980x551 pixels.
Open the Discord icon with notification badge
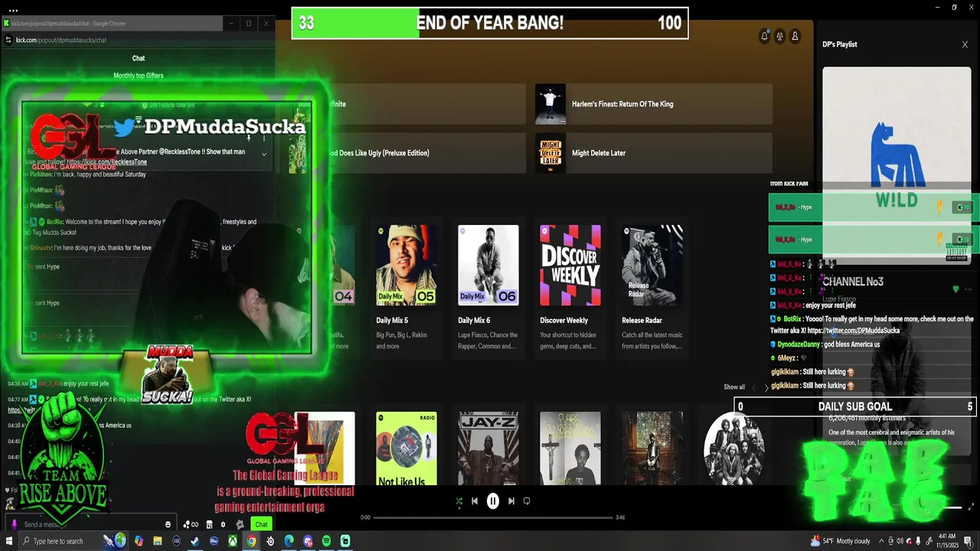pos(308,541)
